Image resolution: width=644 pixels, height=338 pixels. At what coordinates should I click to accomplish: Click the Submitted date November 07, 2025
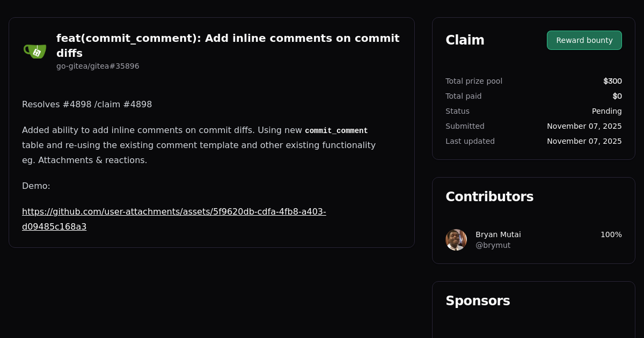click(584, 126)
